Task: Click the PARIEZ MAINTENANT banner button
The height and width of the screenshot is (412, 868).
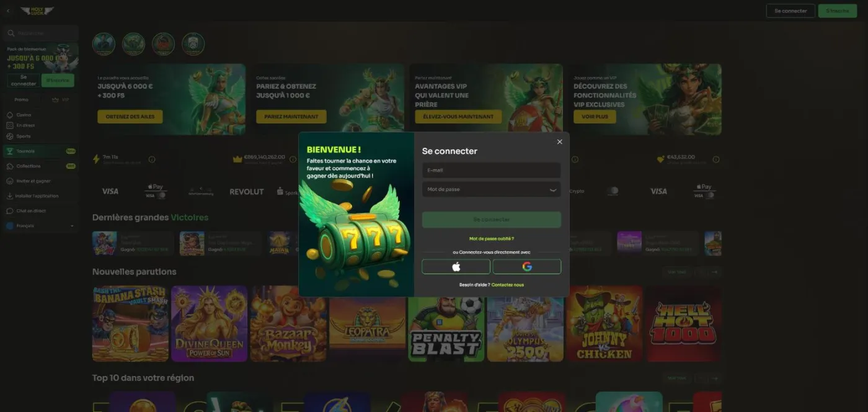Action: pyautogui.click(x=291, y=117)
